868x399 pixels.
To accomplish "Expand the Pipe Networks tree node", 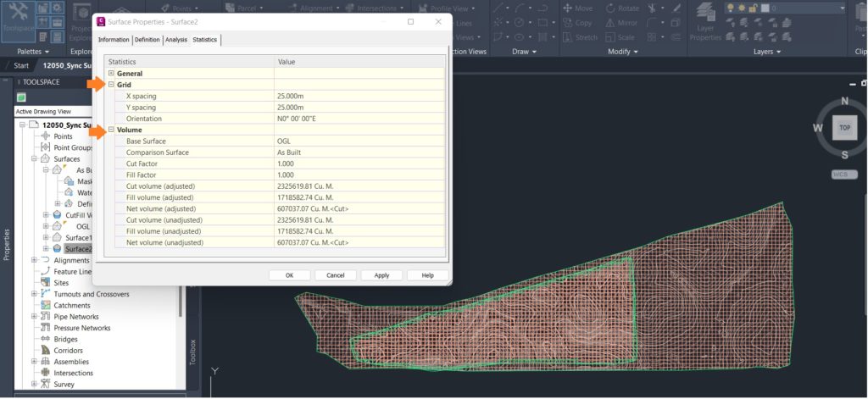I will 34,317.
